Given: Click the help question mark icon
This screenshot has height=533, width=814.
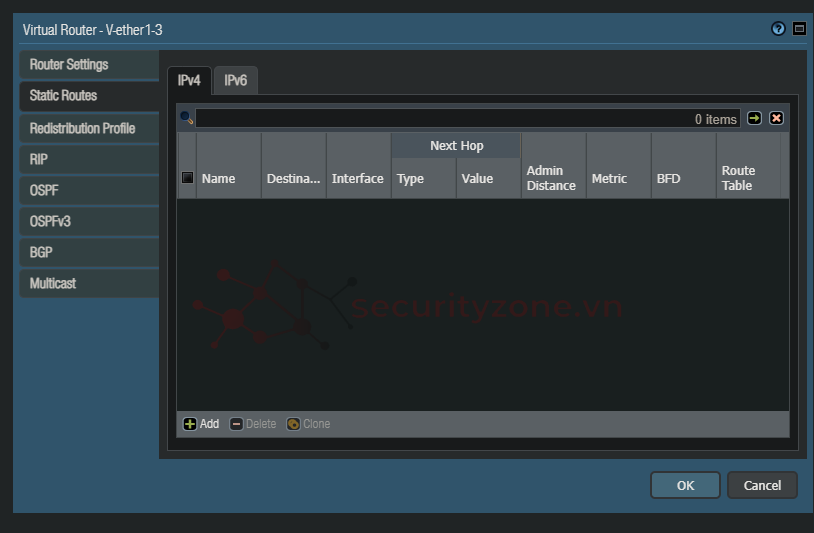Looking at the screenshot, I should [x=778, y=29].
